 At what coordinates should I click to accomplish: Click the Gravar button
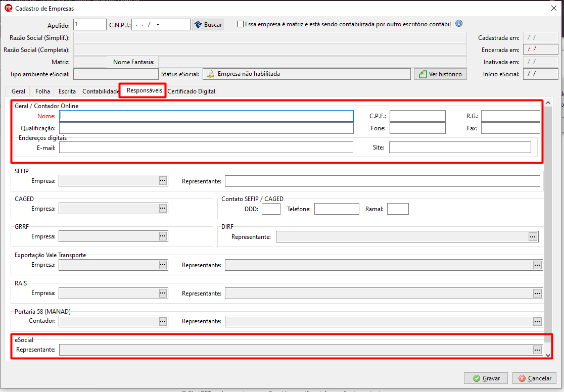pos(486,378)
